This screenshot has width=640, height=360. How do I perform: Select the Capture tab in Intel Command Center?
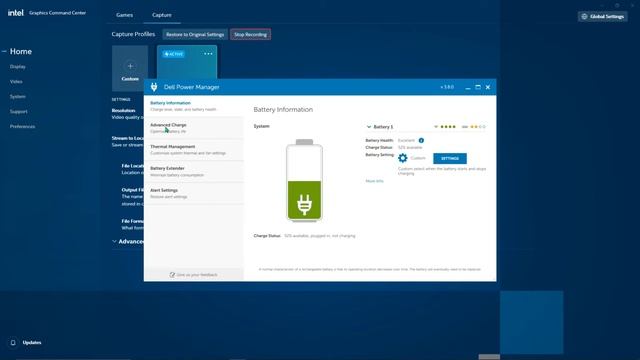[162, 15]
